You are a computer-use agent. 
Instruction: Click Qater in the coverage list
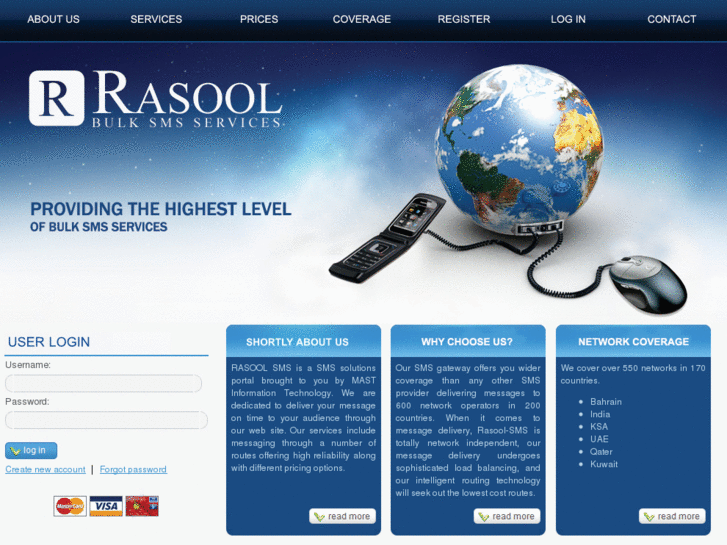coord(601,452)
